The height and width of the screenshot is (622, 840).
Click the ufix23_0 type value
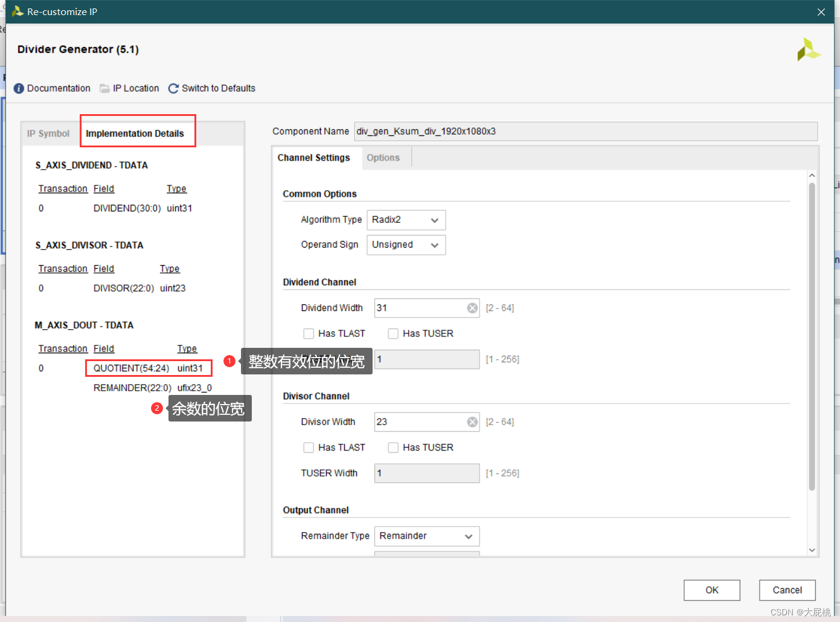[194, 388]
